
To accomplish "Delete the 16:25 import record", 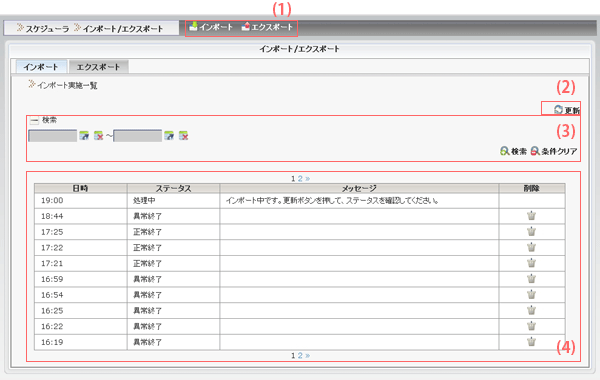I will pos(532,310).
